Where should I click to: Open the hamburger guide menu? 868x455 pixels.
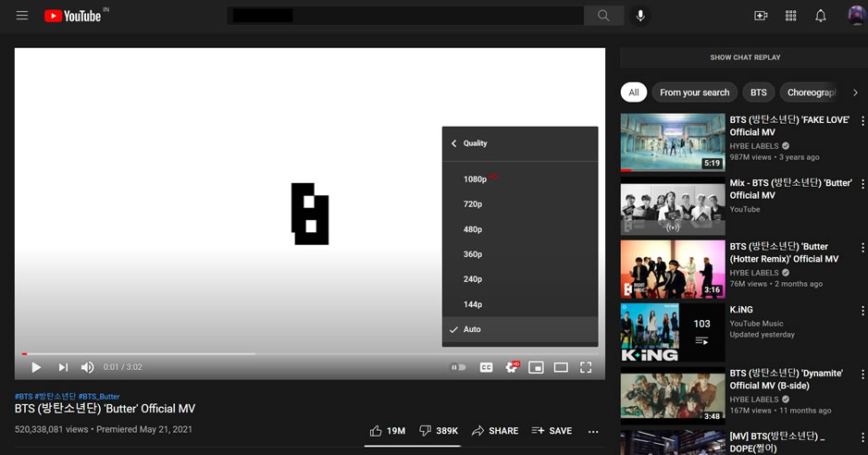[x=22, y=16]
